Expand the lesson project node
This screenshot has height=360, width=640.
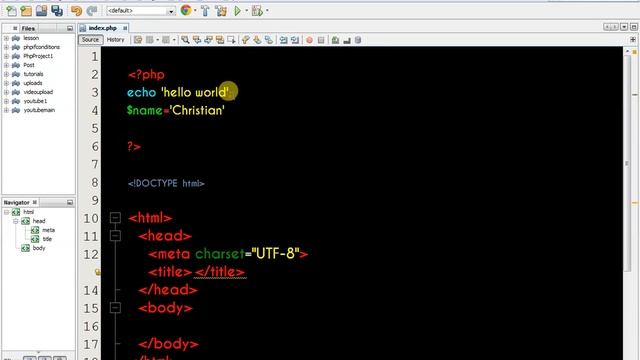tap(6, 38)
